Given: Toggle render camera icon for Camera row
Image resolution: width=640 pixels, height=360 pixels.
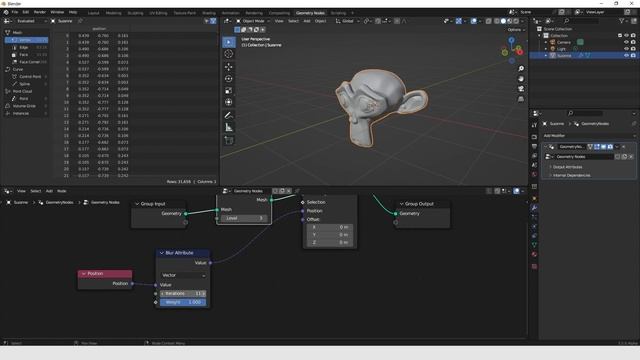Looking at the screenshot, I should pos(633,42).
